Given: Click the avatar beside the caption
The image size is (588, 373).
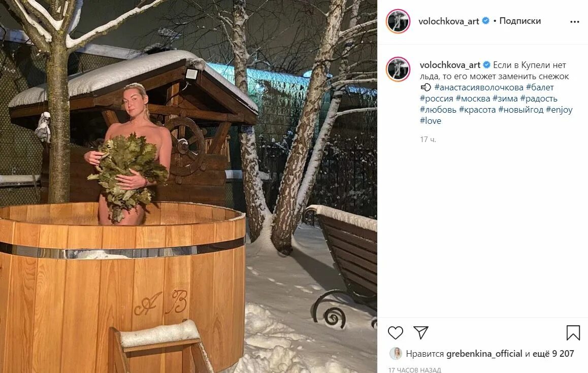Looking at the screenshot, I should click(x=398, y=69).
